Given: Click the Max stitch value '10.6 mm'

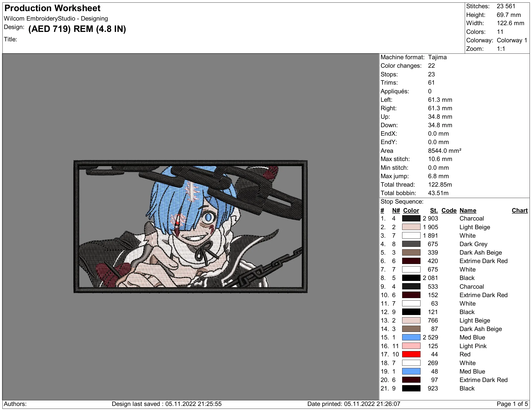Looking at the screenshot, I should pos(440,159).
